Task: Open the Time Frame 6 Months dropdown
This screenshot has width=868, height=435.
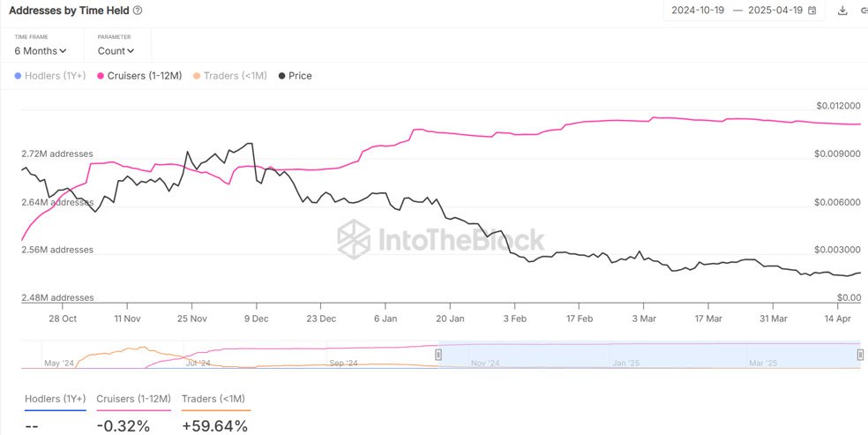Action: coord(41,50)
